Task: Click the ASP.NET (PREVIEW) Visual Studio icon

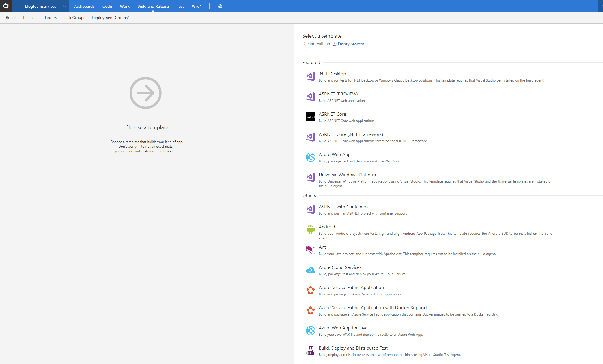Action: coord(311,97)
